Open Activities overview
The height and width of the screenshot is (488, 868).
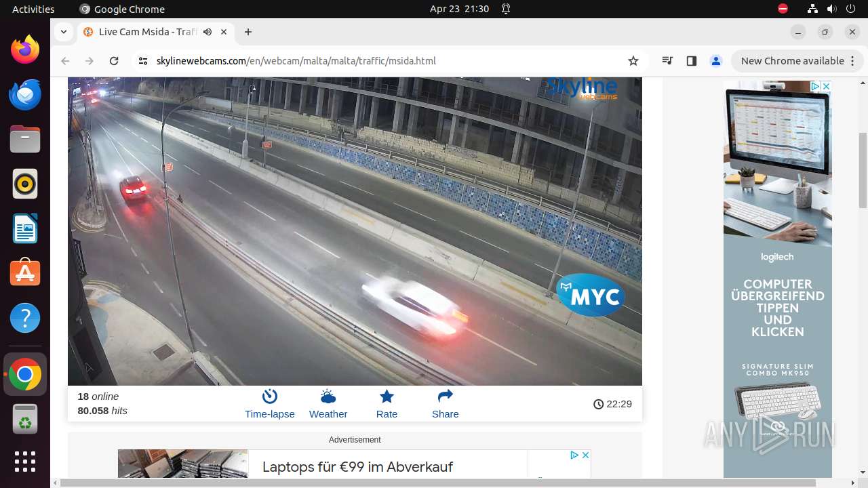[33, 9]
